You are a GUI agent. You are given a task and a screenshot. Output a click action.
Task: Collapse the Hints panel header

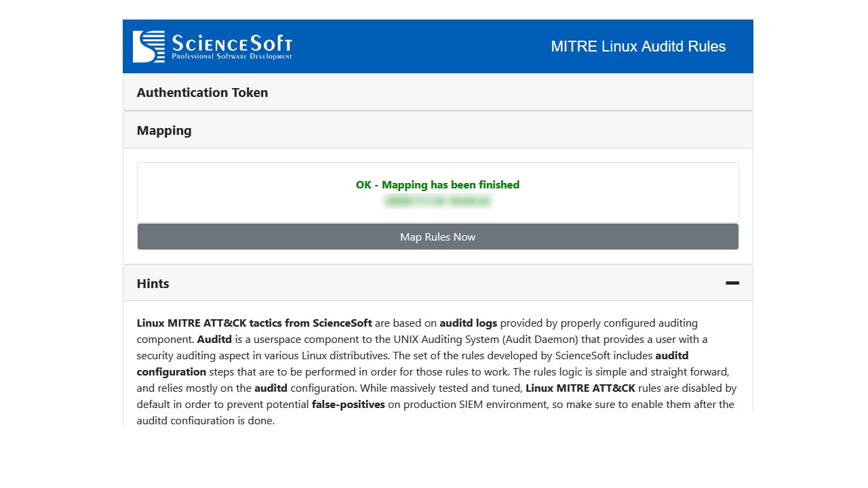(437, 283)
